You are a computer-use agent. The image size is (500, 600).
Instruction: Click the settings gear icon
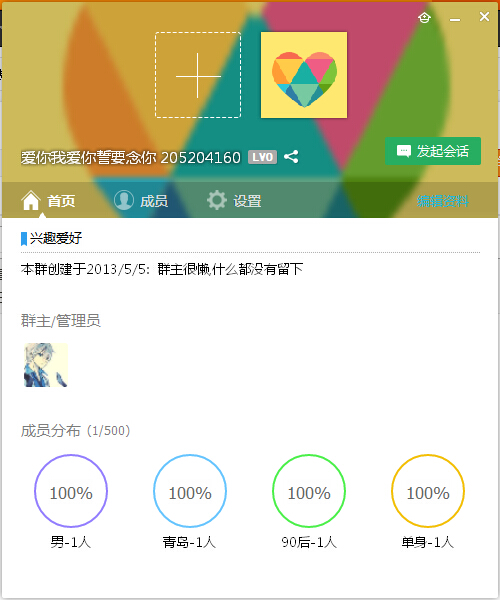pyautogui.click(x=217, y=200)
